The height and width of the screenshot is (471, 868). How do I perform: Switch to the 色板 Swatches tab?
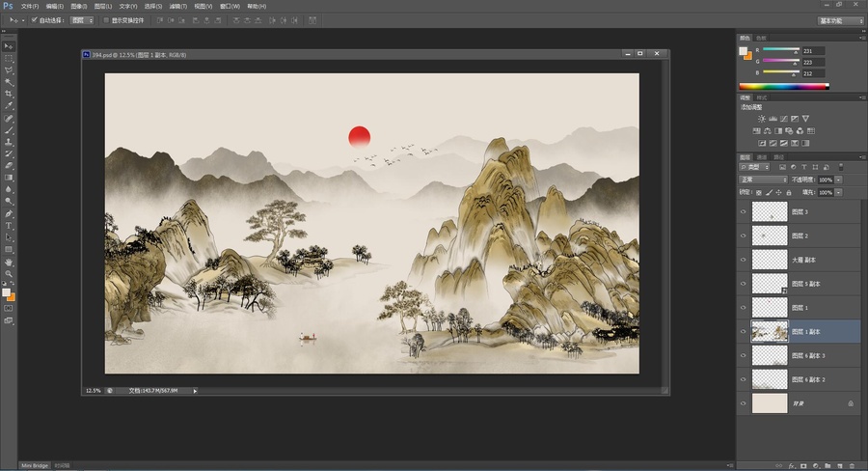(x=761, y=39)
